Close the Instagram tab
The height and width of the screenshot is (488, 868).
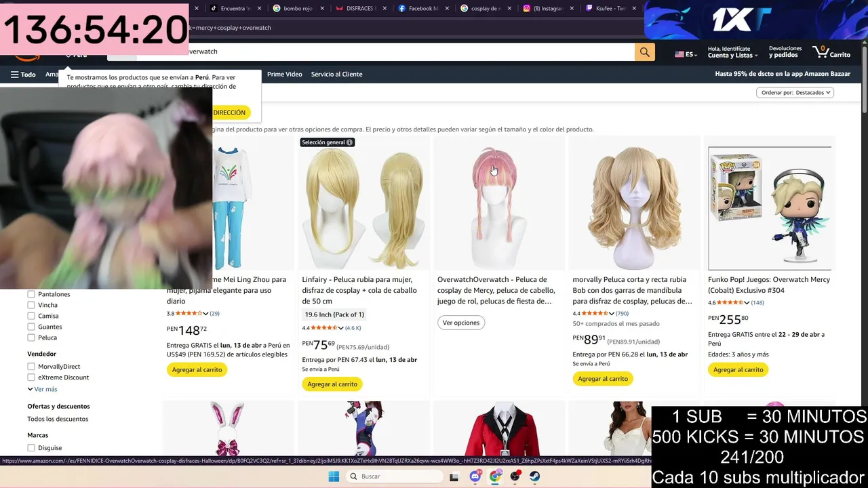pos(572,8)
